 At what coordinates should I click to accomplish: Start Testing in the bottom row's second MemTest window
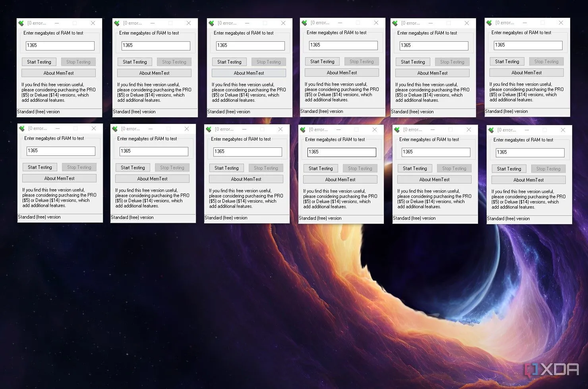[133, 168]
